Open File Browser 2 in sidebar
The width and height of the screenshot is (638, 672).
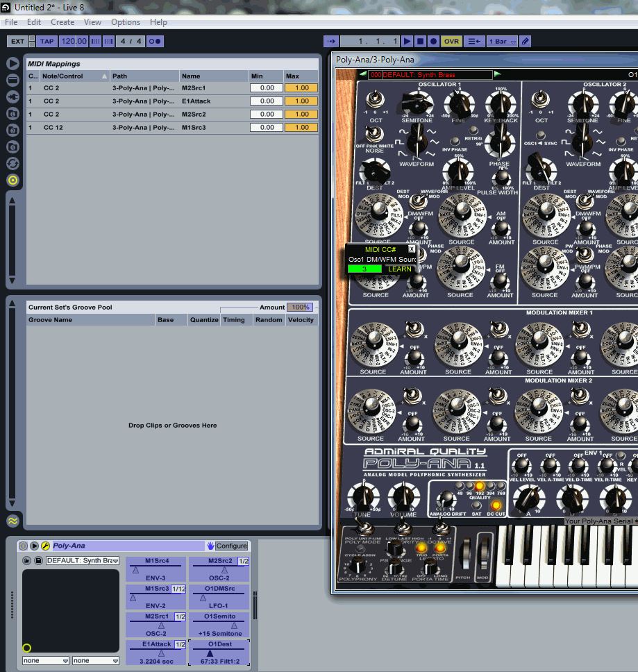[x=13, y=131]
